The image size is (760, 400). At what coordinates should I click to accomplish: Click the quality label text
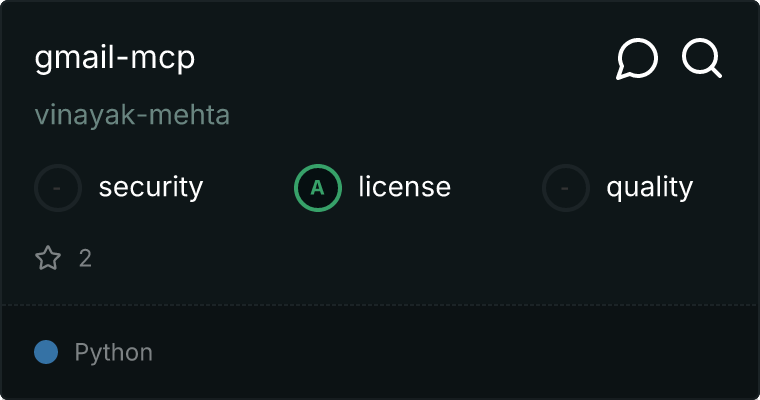[649, 187]
